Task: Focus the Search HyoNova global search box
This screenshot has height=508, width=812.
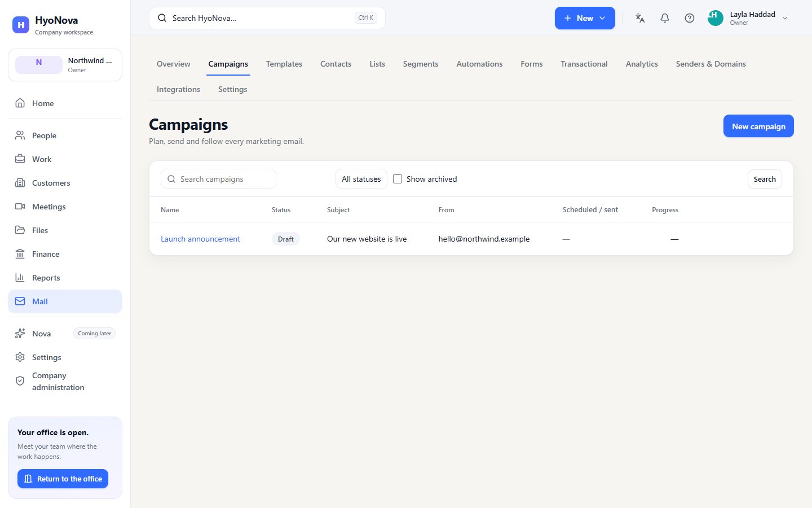Action: tap(267, 18)
